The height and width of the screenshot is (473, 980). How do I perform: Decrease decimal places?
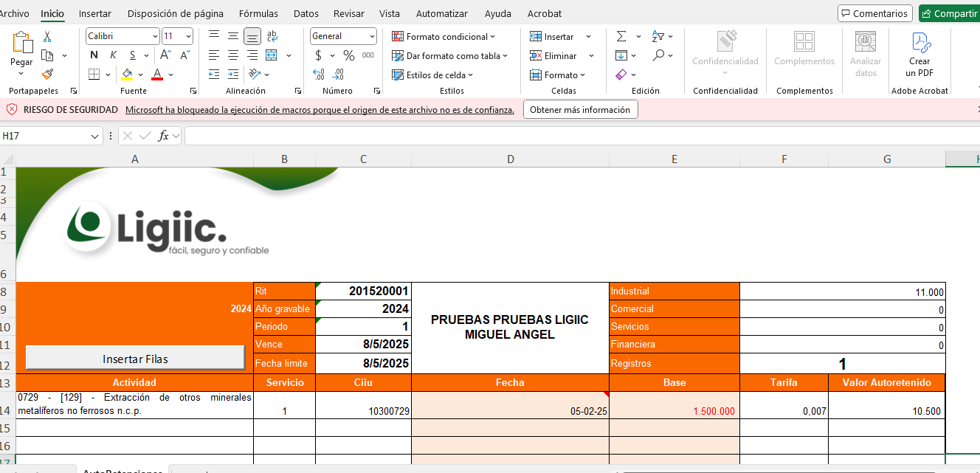[x=338, y=74]
